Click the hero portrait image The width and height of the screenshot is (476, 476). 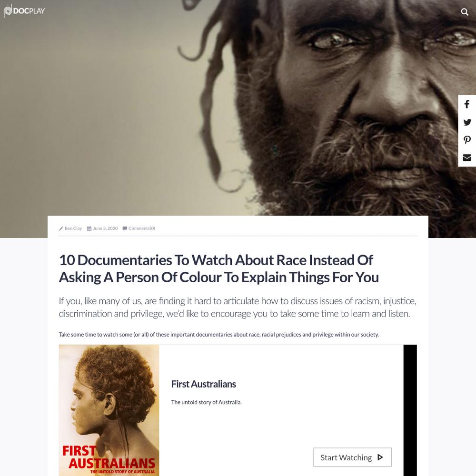pos(238,108)
